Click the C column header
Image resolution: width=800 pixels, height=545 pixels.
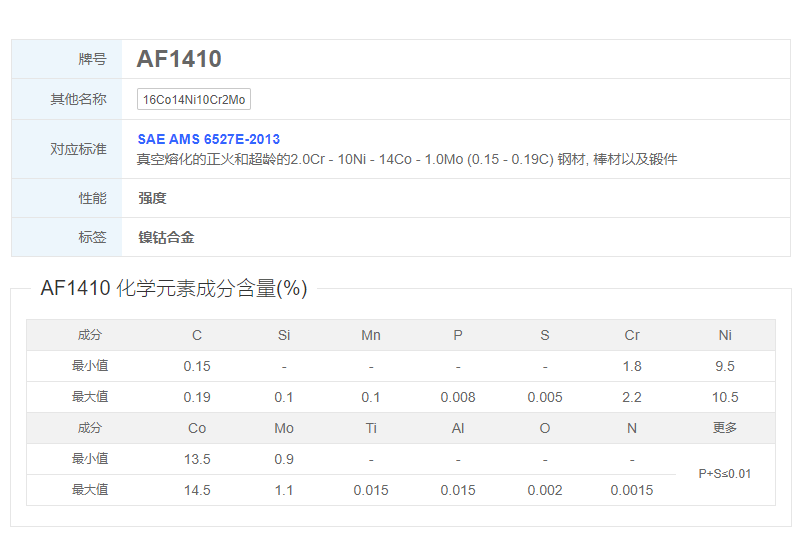(x=197, y=335)
